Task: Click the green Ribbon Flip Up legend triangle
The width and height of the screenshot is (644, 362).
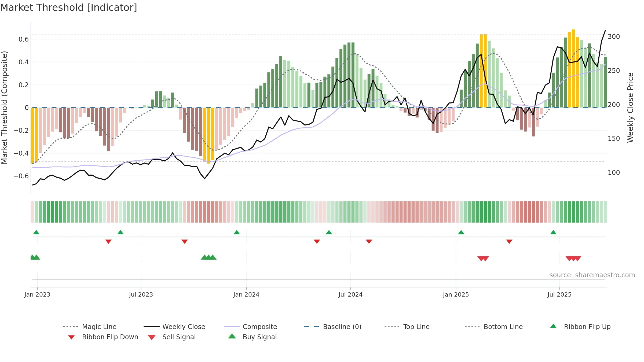Action: point(553,326)
